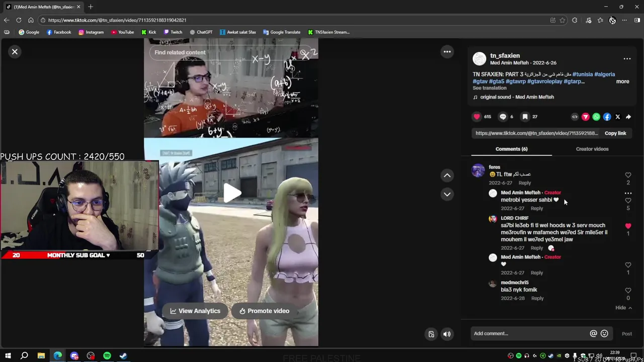Open the Kick bookmark

pos(148,32)
